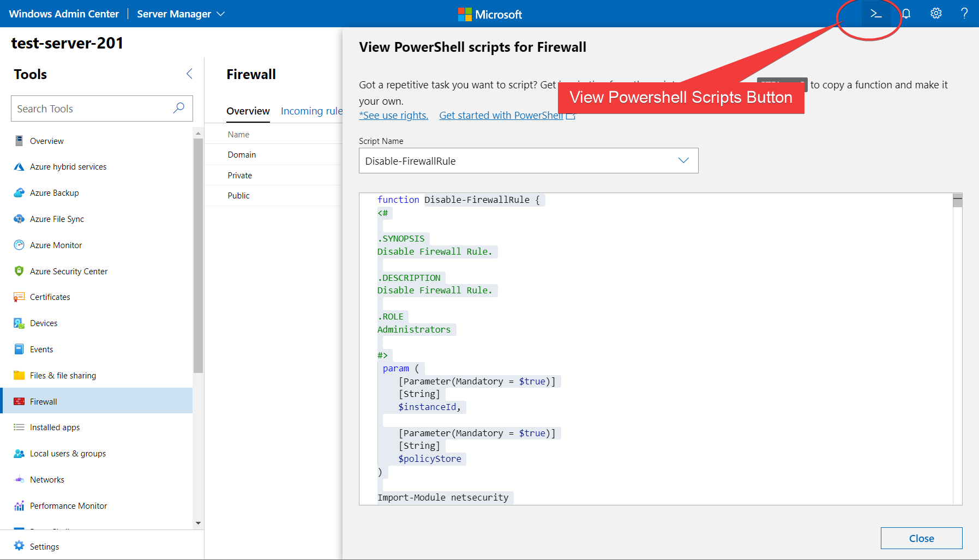
Task: Click the search magnifier in Search Tools
Action: pyautogui.click(x=178, y=108)
